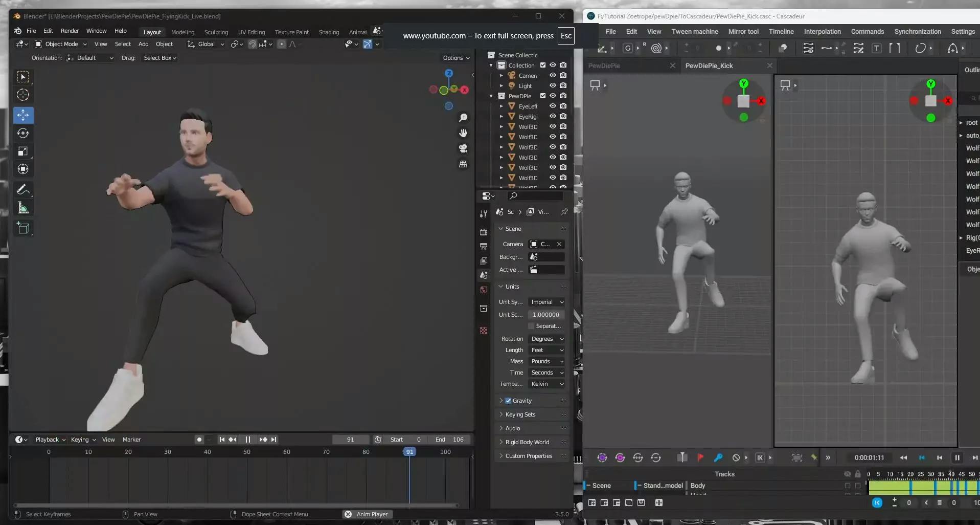Activate the Rotate tool in Blender
Screen dimensions: 980x525
click(x=23, y=133)
